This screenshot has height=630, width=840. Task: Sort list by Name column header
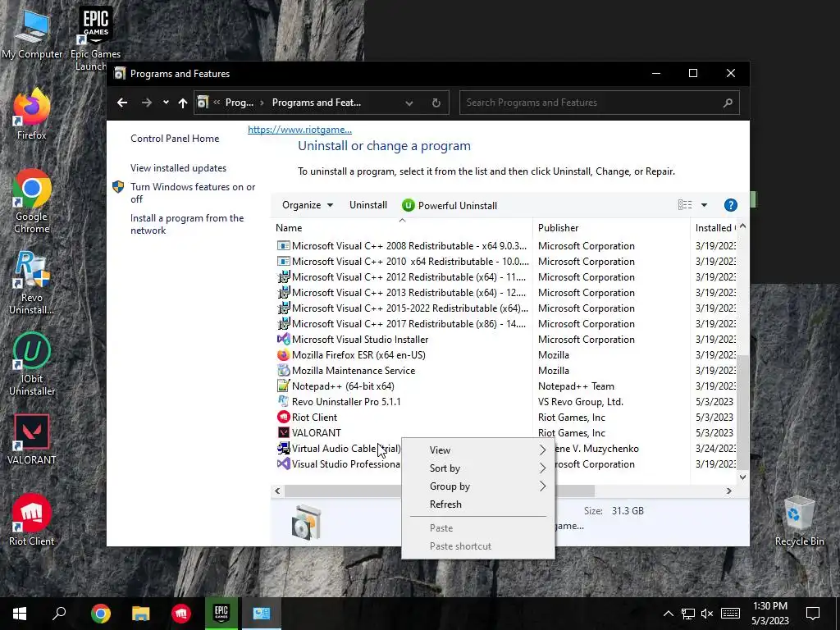(x=402, y=228)
